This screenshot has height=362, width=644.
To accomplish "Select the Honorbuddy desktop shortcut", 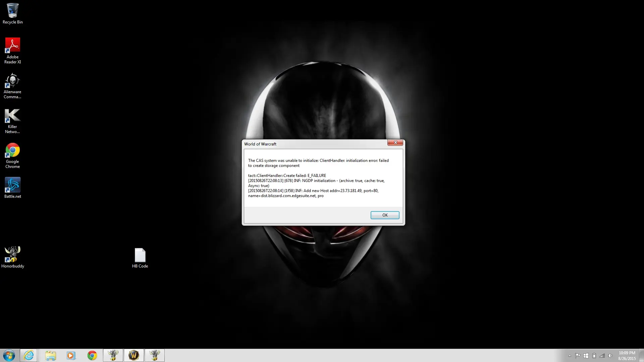I will [x=13, y=258].
